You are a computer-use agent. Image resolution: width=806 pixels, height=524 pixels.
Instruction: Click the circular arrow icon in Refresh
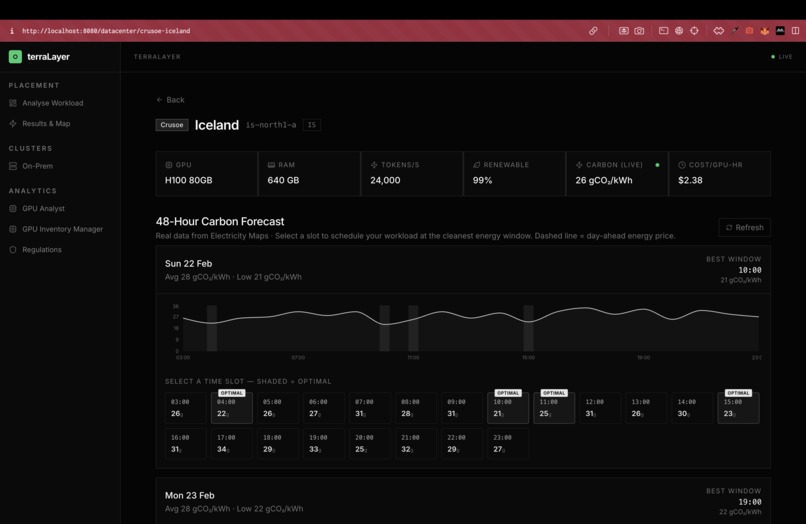(728, 227)
